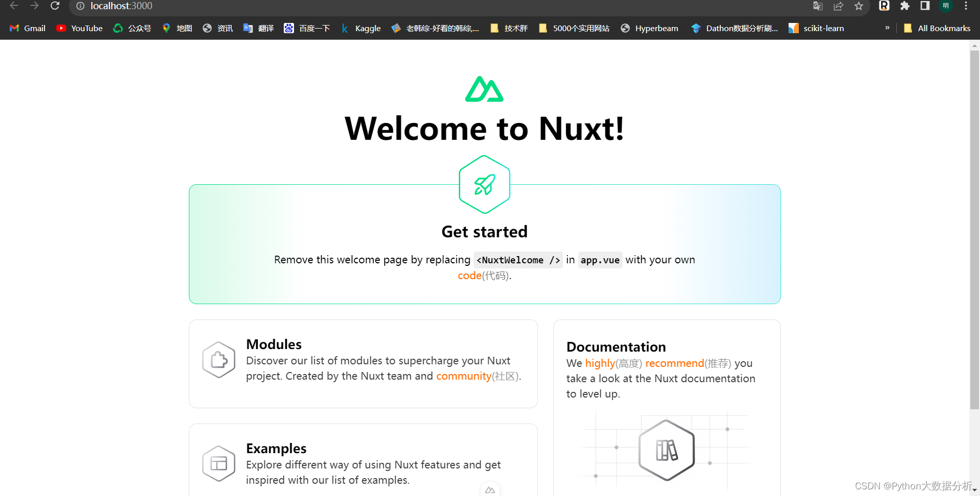980x496 pixels.
Task: View site information icon in address bar
Action: (80, 6)
